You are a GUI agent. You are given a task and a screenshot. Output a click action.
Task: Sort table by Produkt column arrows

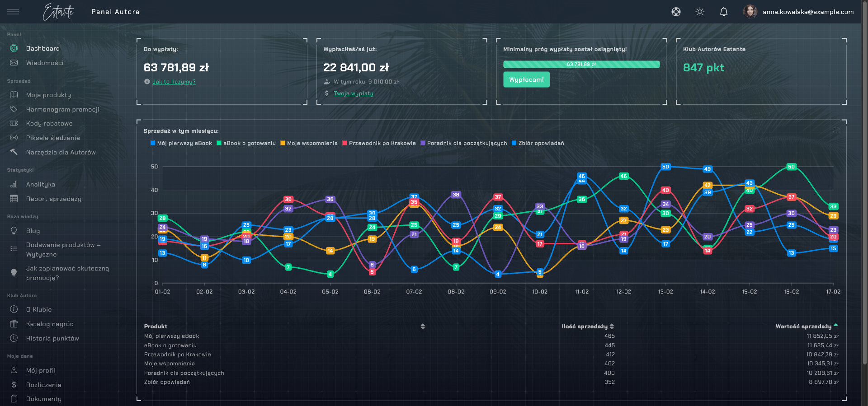click(423, 326)
